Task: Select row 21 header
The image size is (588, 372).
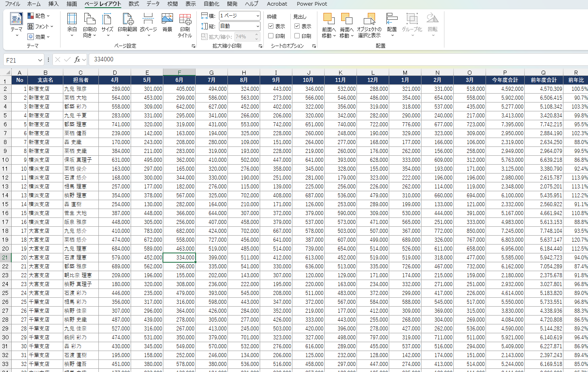Action: (x=6, y=257)
